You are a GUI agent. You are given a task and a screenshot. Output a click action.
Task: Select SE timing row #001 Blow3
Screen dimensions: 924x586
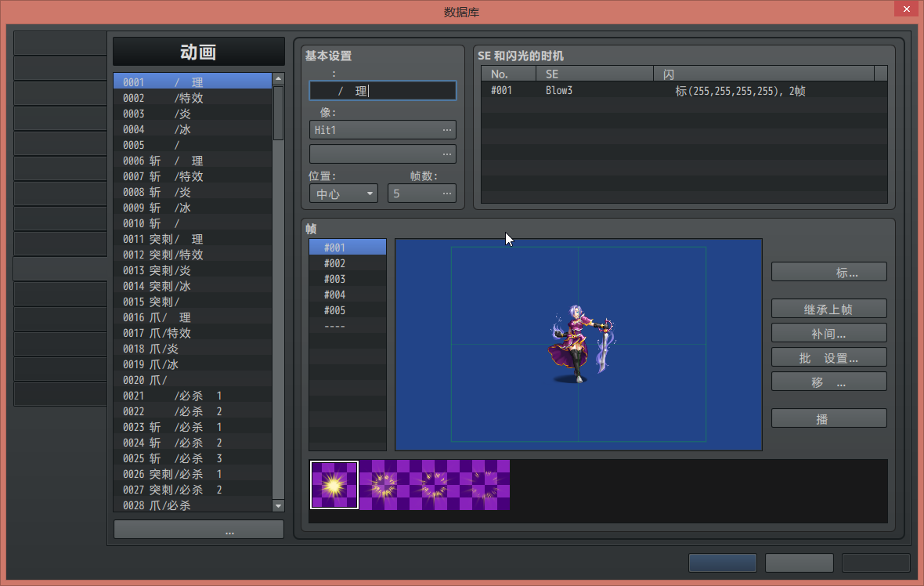(684, 90)
